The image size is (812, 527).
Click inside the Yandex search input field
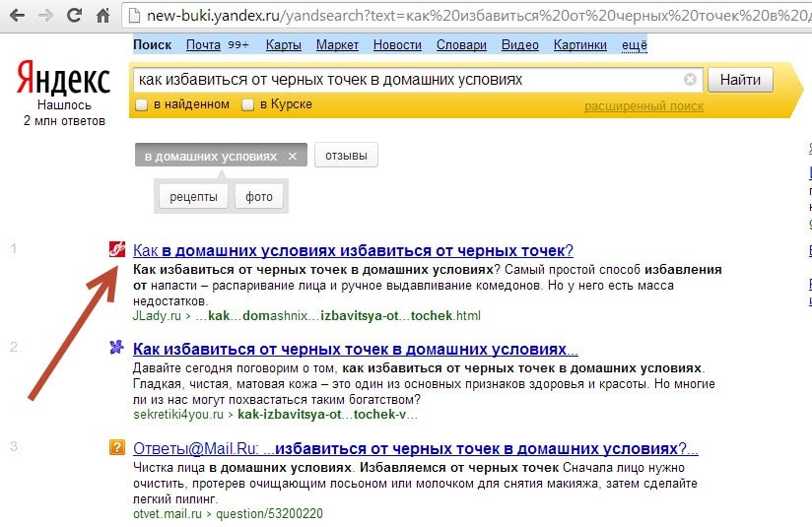[x=404, y=80]
